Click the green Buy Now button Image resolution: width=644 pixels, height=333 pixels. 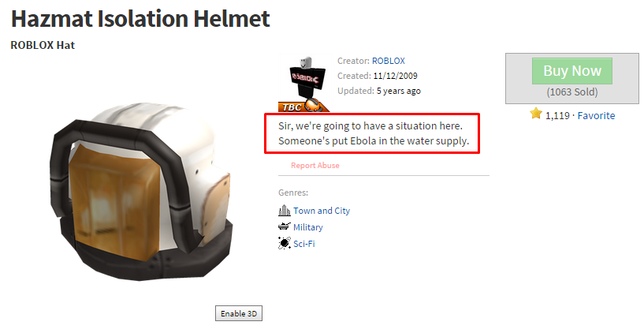coord(572,71)
